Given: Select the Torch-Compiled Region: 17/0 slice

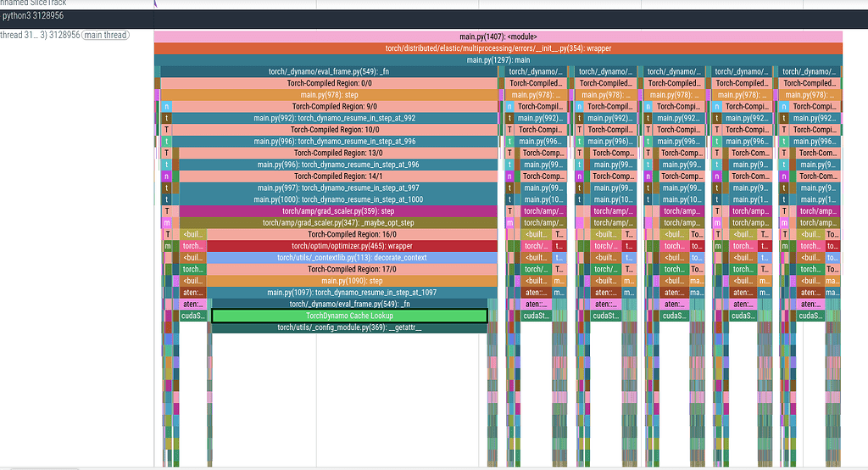Looking at the screenshot, I should [352, 270].
